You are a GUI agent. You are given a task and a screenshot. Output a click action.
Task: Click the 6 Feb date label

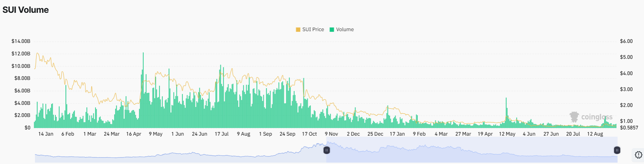click(x=68, y=134)
